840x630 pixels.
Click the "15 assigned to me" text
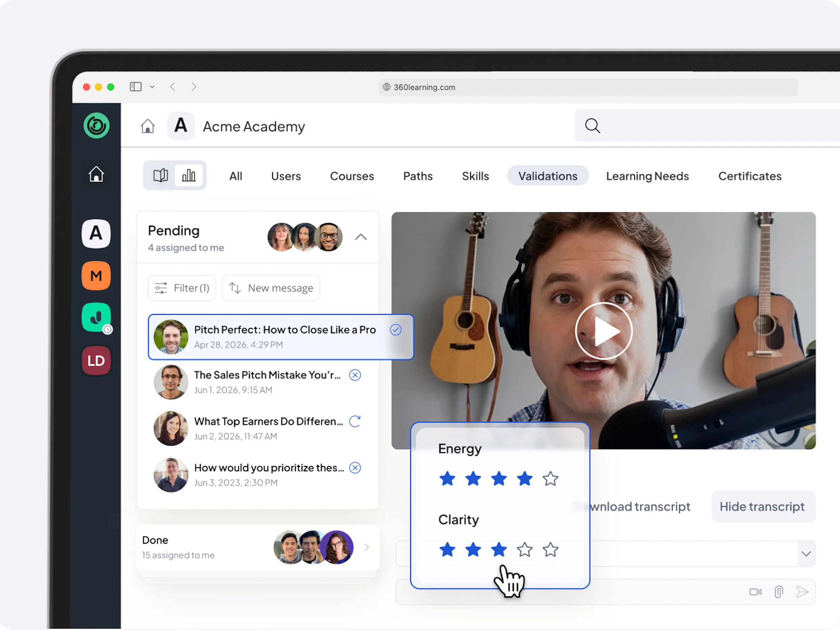click(x=178, y=555)
